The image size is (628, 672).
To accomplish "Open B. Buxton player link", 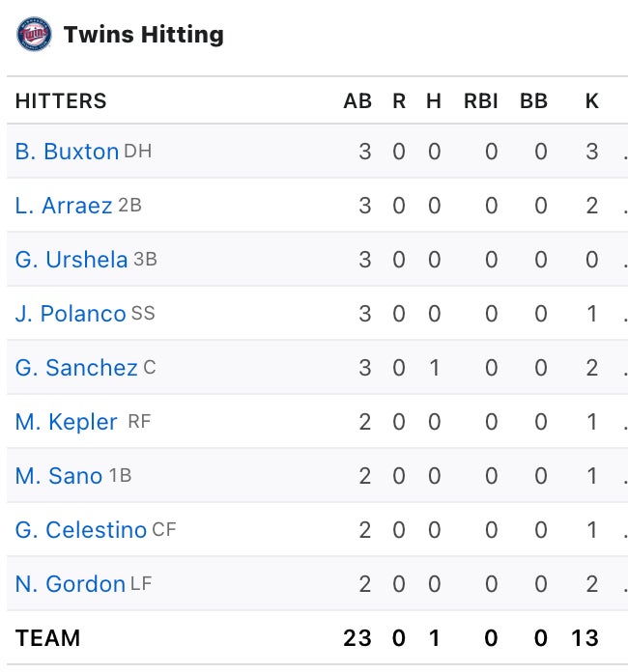I will point(67,152).
